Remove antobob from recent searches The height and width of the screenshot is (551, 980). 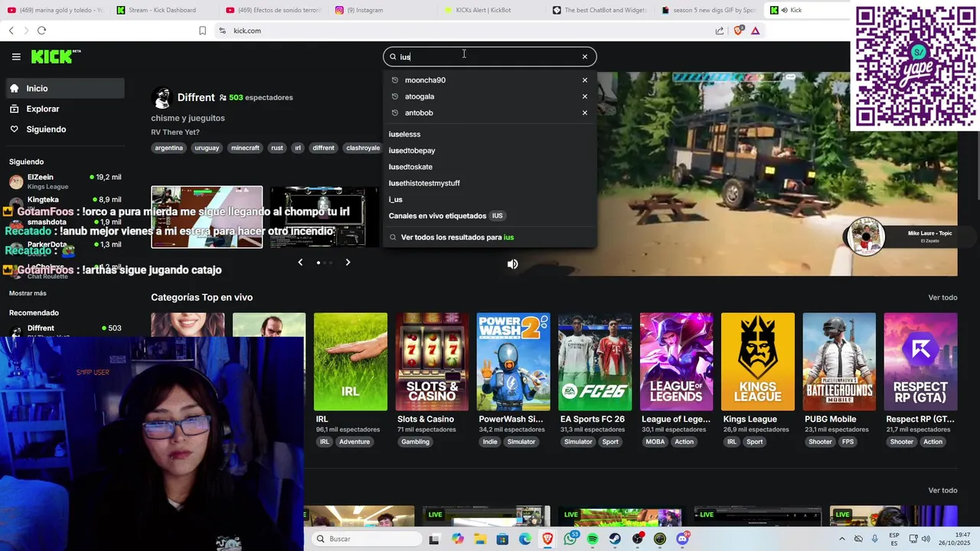point(585,112)
